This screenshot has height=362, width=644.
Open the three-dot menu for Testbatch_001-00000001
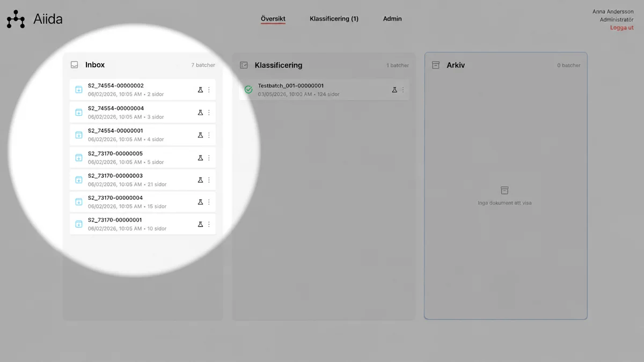pos(403,90)
